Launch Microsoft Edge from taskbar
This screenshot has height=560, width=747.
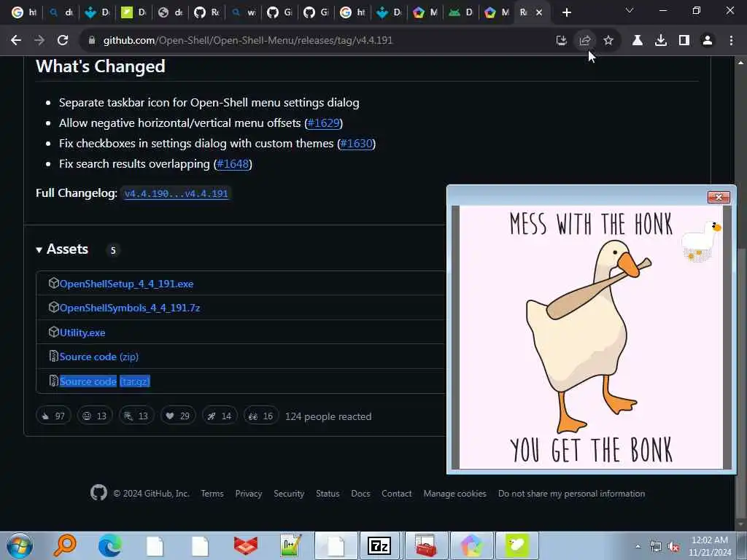pyautogui.click(x=109, y=545)
